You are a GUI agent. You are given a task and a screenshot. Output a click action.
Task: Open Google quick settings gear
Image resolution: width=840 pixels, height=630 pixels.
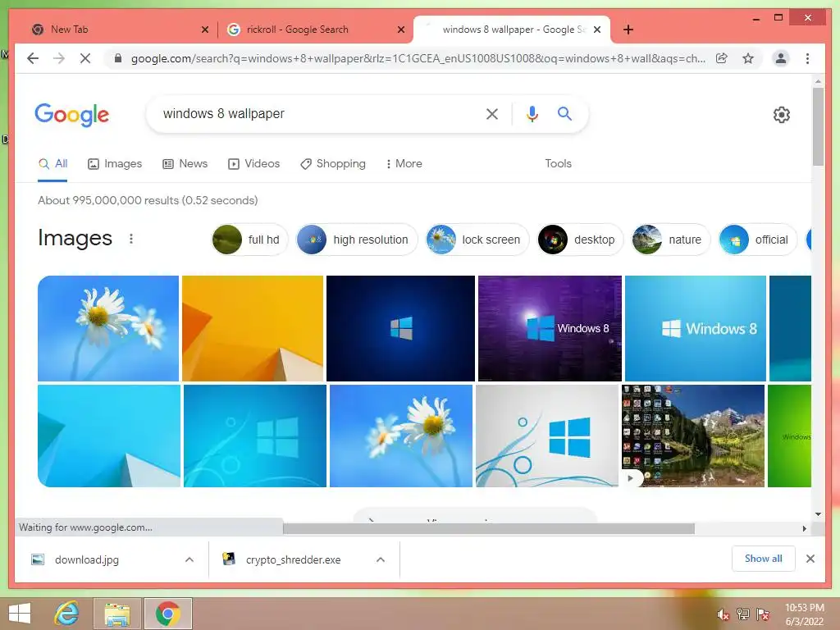pyautogui.click(x=781, y=114)
